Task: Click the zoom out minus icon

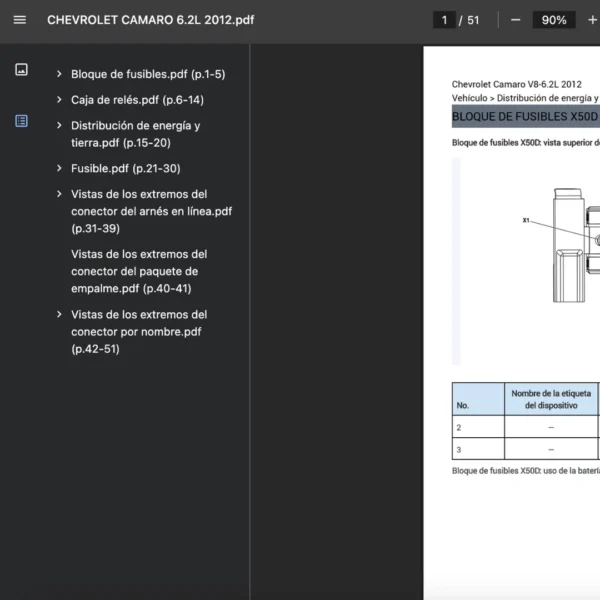Action: click(x=515, y=20)
